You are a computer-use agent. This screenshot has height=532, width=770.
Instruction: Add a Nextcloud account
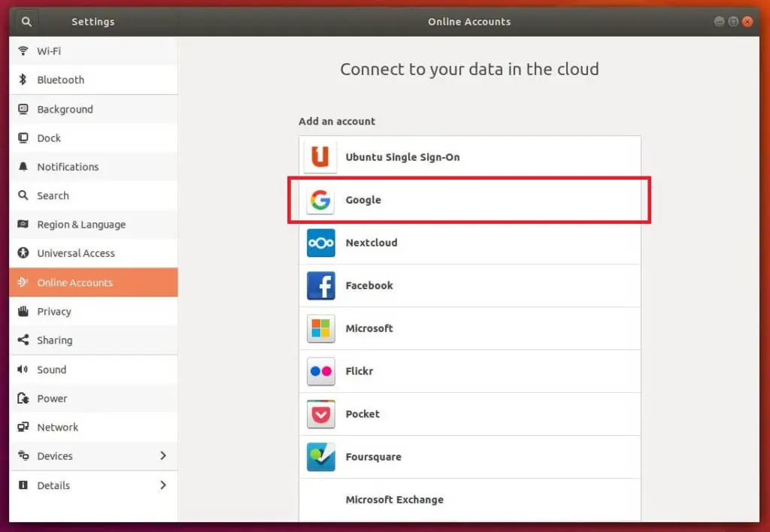[469, 243]
